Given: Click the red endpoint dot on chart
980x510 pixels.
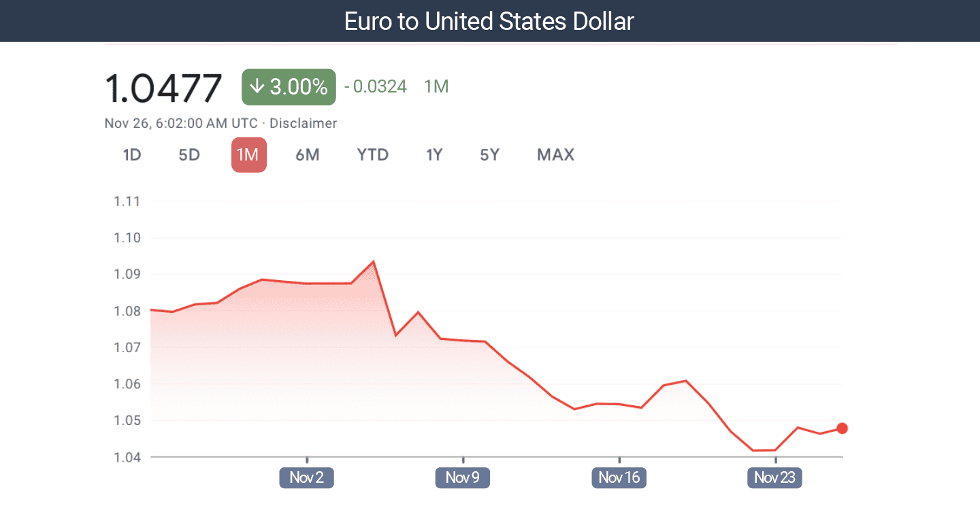Looking at the screenshot, I should coord(842,428).
